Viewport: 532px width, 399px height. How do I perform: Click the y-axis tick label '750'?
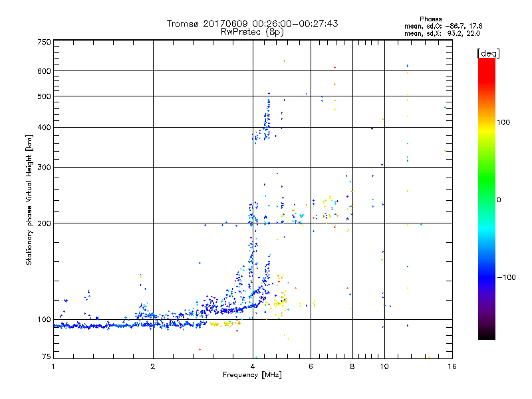(x=44, y=42)
